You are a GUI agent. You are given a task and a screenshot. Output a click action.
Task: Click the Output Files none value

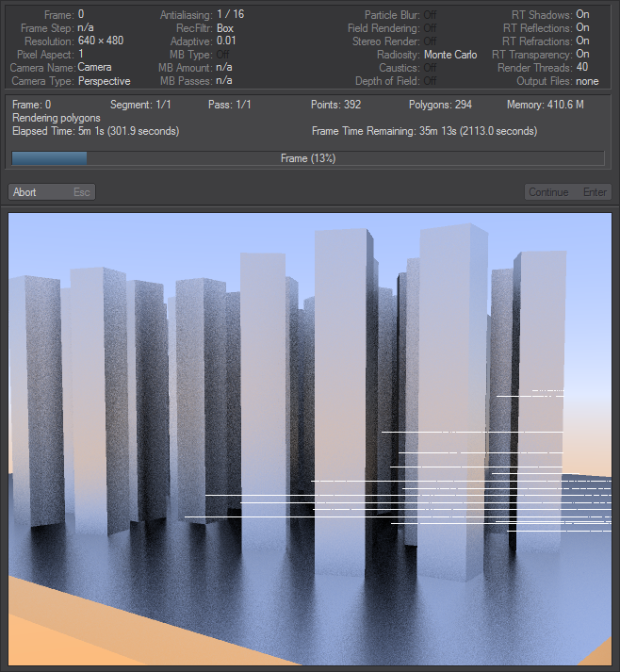pos(587,81)
